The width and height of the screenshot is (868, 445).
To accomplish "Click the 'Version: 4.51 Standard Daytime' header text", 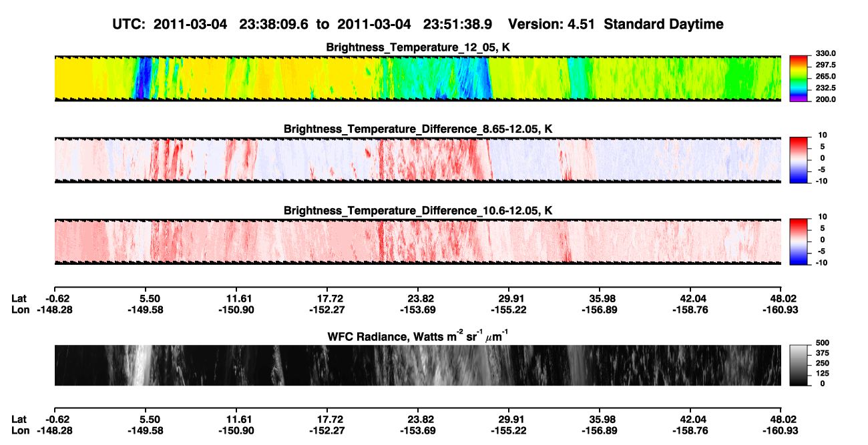I will click(x=616, y=25).
